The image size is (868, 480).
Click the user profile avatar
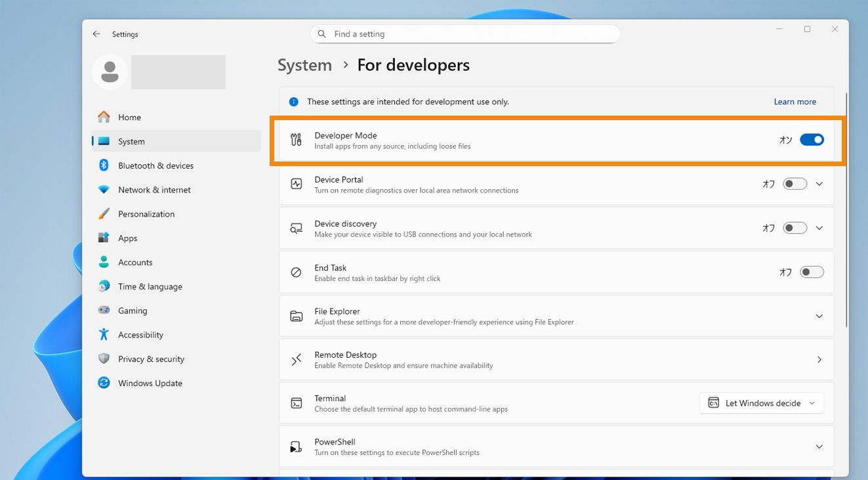110,72
